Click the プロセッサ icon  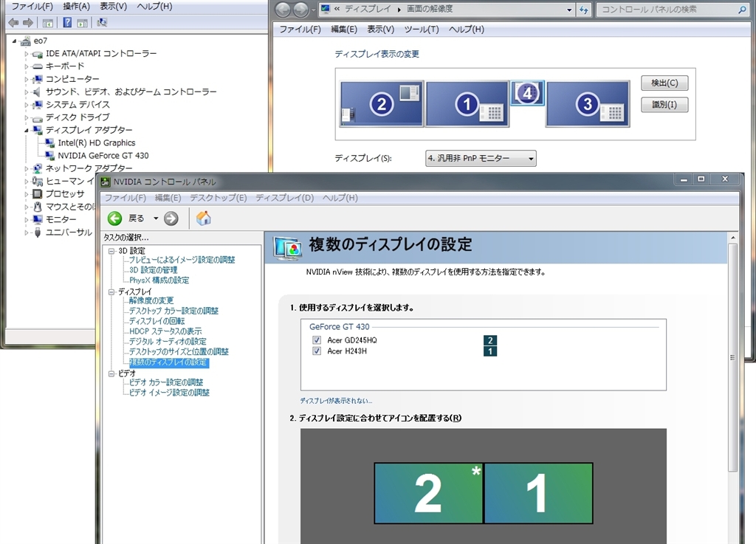(x=38, y=193)
